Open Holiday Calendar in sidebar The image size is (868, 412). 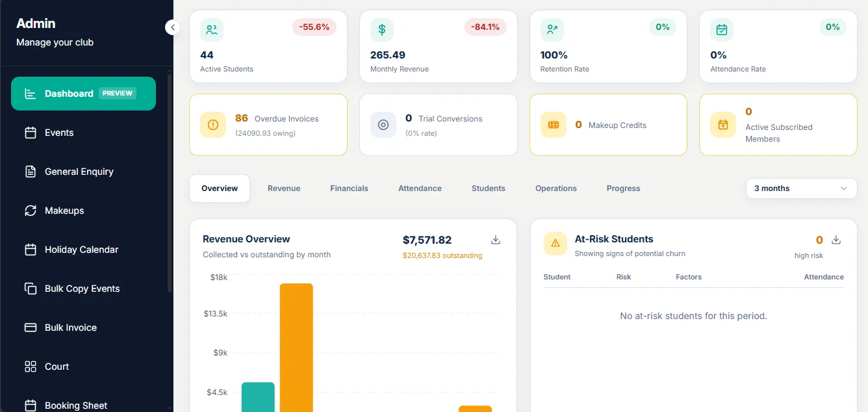83,250
